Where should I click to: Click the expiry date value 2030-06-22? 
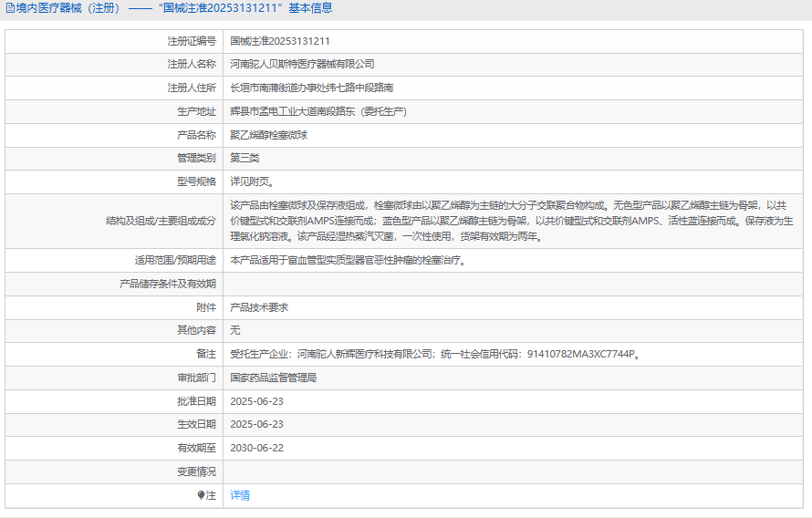(x=256, y=448)
